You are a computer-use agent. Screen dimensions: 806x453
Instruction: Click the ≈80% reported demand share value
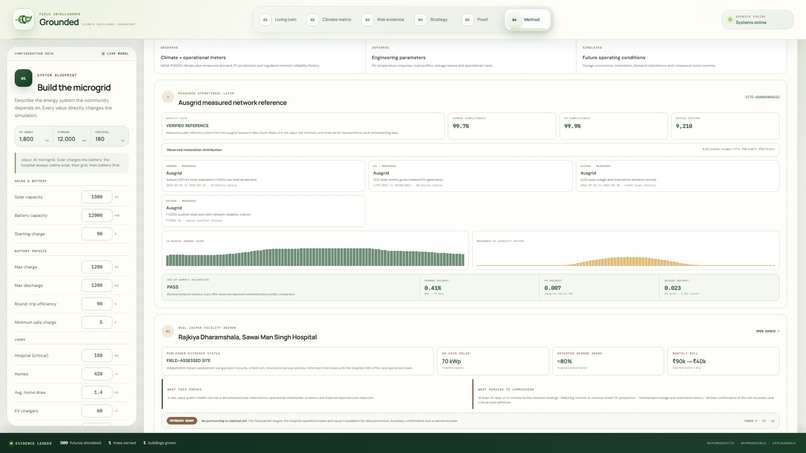pos(564,361)
